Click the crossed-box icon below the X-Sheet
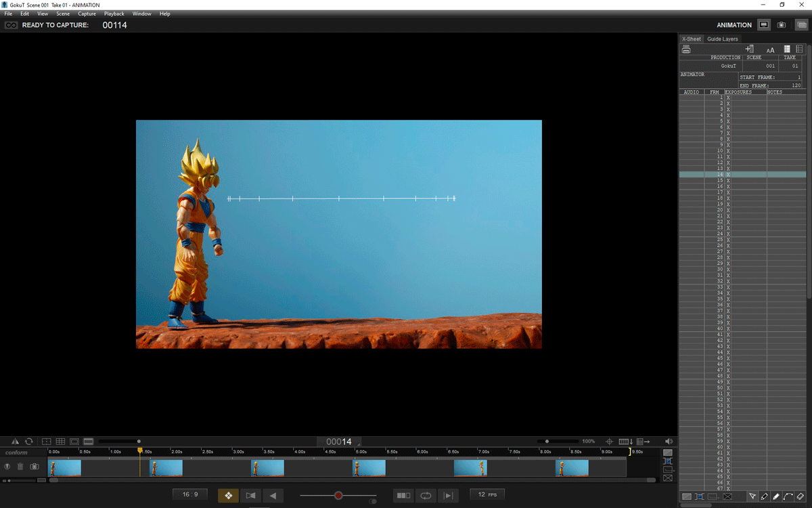Image resolution: width=812 pixels, height=508 pixels. tap(727, 497)
